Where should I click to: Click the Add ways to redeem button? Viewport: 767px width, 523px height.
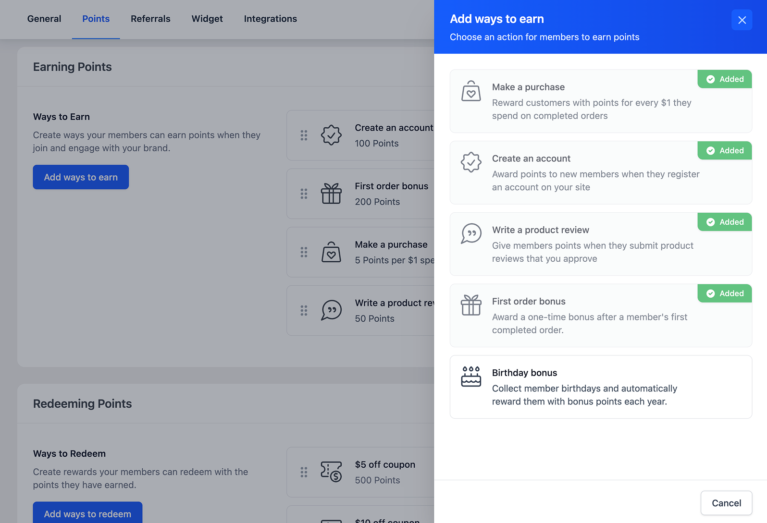tap(88, 513)
